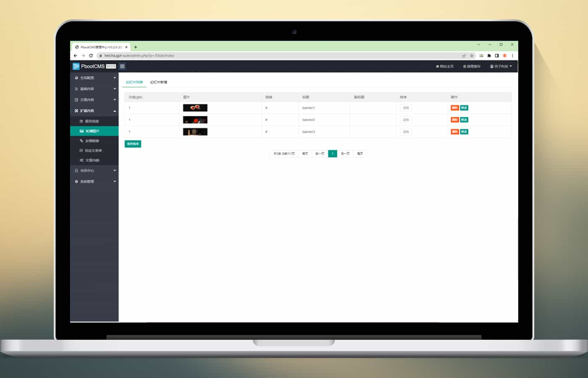Go to next page 后一页
This screenshot has width=588, height=378.
pyautogui.click(x=345, y=154)
